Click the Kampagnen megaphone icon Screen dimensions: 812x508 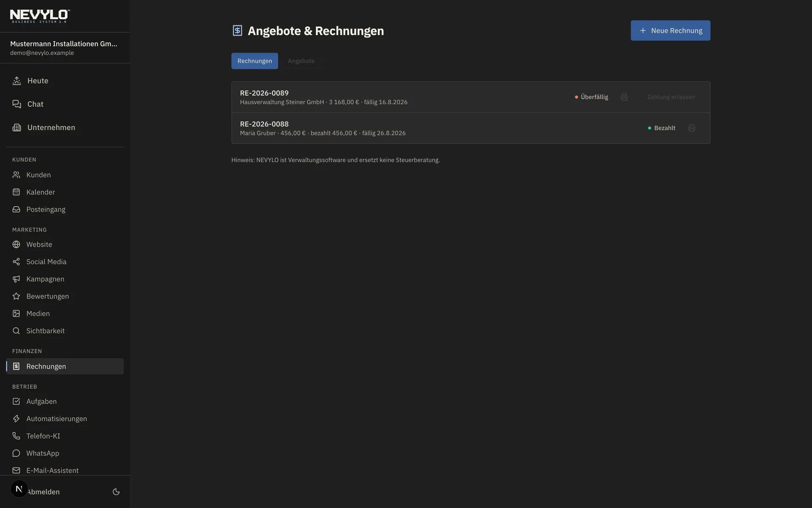[16, 279]
